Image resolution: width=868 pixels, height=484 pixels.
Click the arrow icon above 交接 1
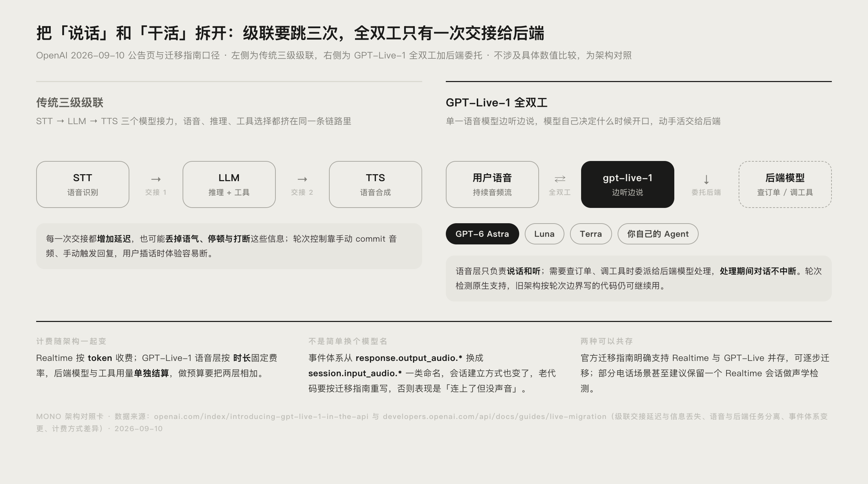156,179
